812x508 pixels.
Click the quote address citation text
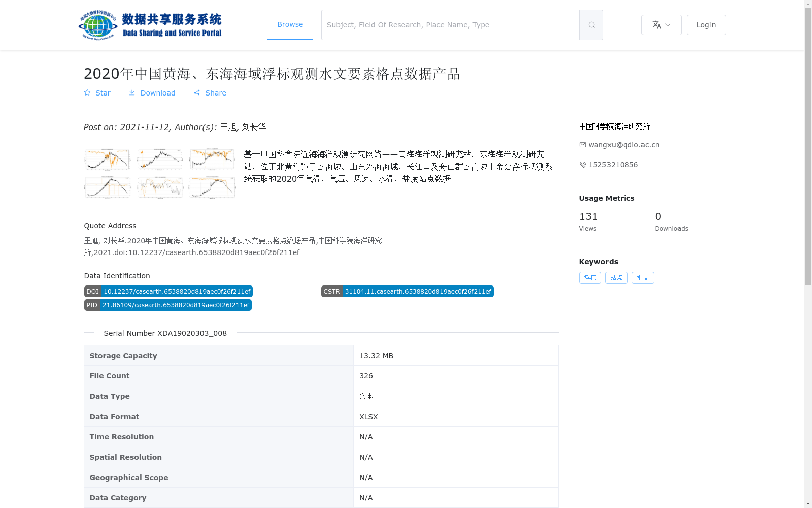tap(233, 246)
